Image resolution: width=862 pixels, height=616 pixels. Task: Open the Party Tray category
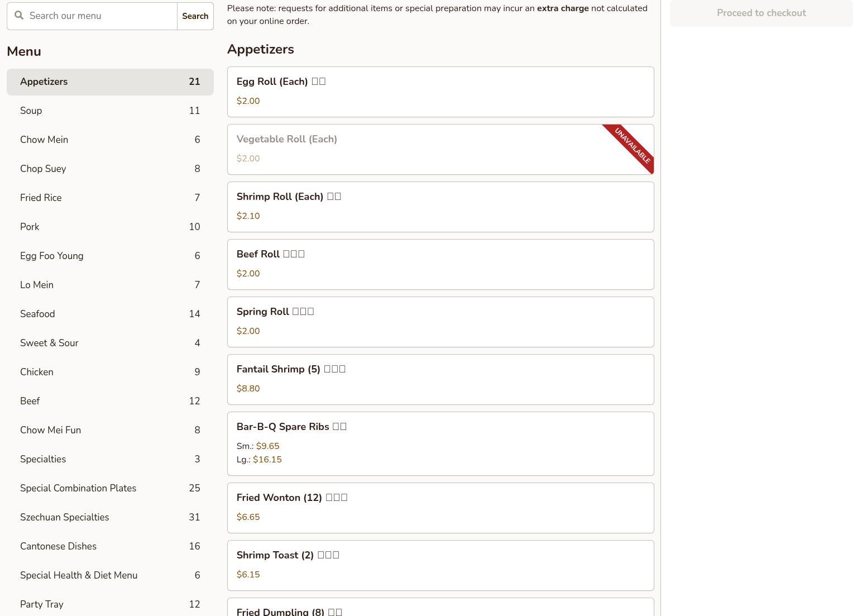pyautogui.click(x=110, y=604)
